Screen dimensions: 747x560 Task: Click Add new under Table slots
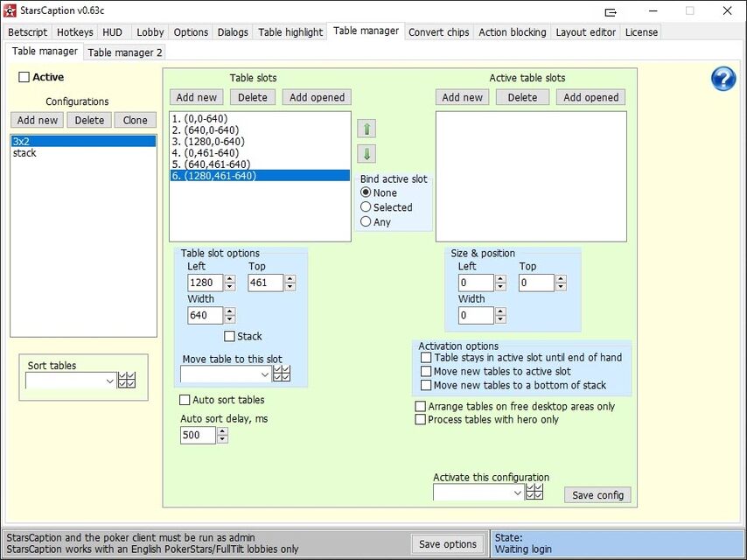pos(196,97)
